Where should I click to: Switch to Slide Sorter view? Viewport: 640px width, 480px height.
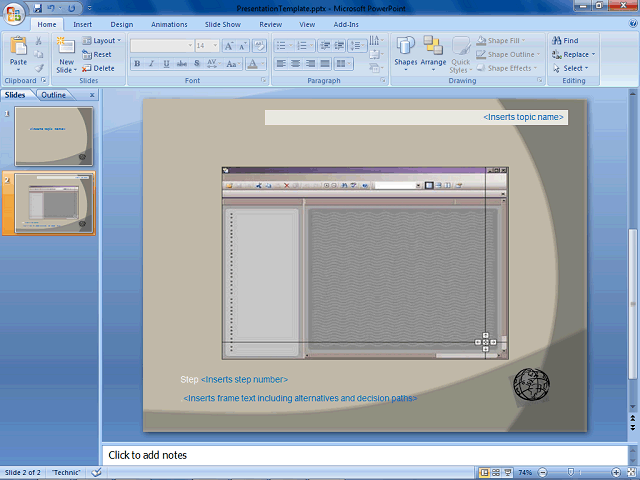[496, 472]
